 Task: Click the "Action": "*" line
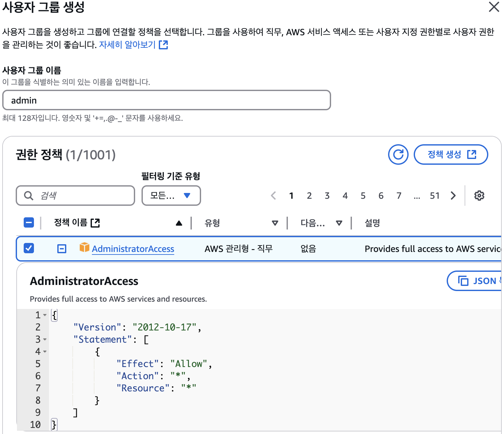153,376
